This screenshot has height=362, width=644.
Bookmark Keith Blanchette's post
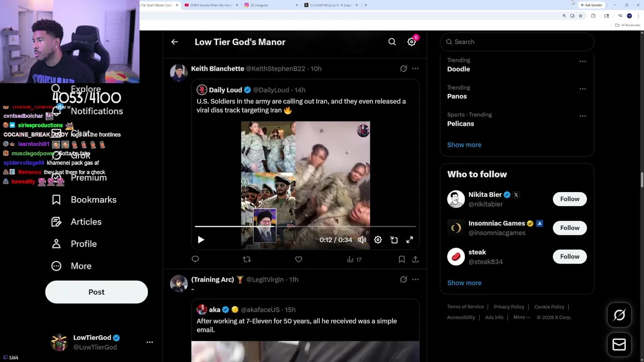(401, 259)
